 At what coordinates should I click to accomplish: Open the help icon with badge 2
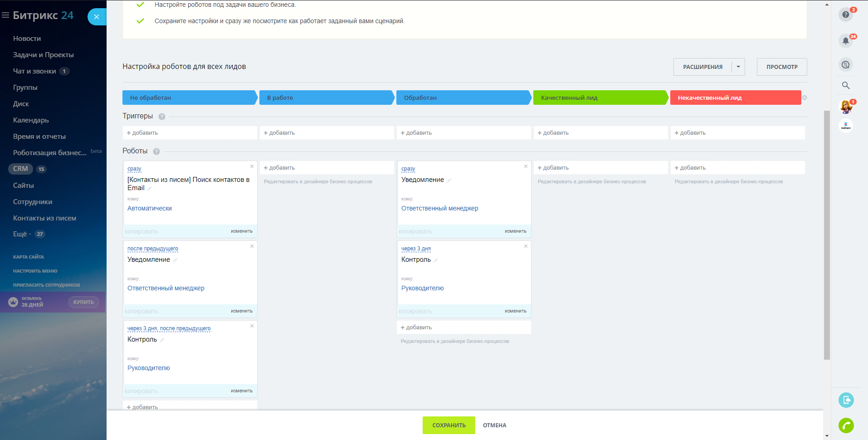846,15
